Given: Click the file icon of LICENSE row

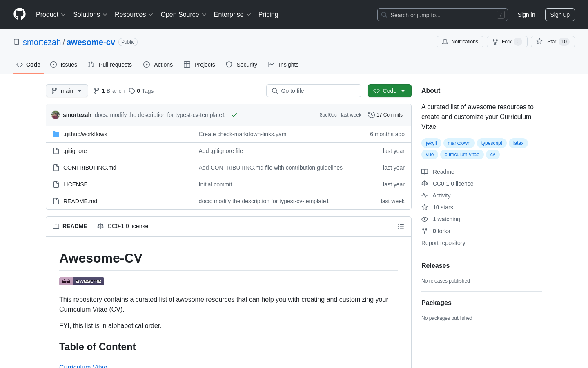Looking at the screenshot, I should click(56, 184).
